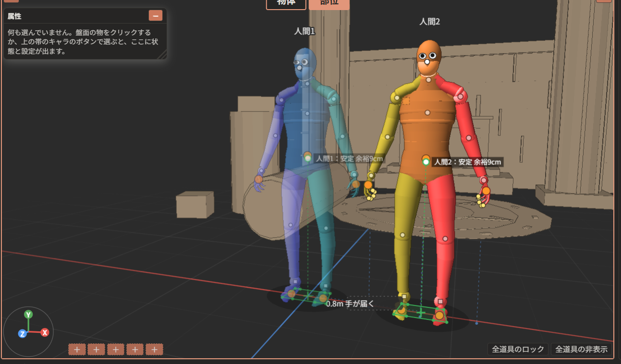
Task: Click the red X axis on the view gizmo
Action: 45,332
